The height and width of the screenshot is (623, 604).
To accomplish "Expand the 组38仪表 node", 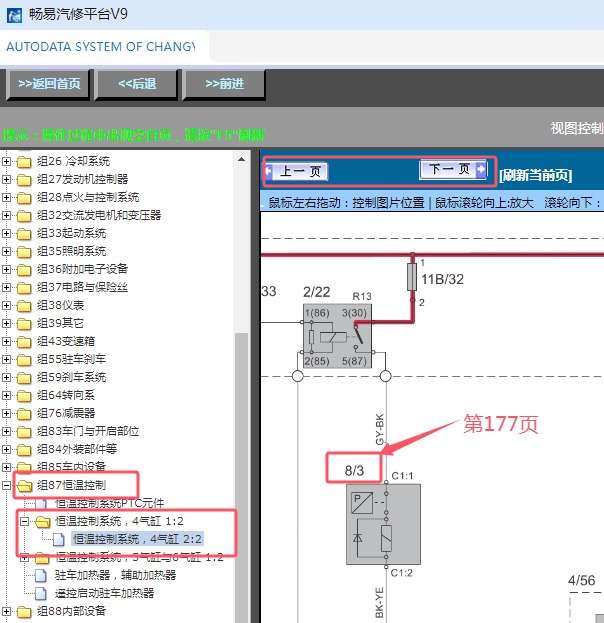I will 6,306.
